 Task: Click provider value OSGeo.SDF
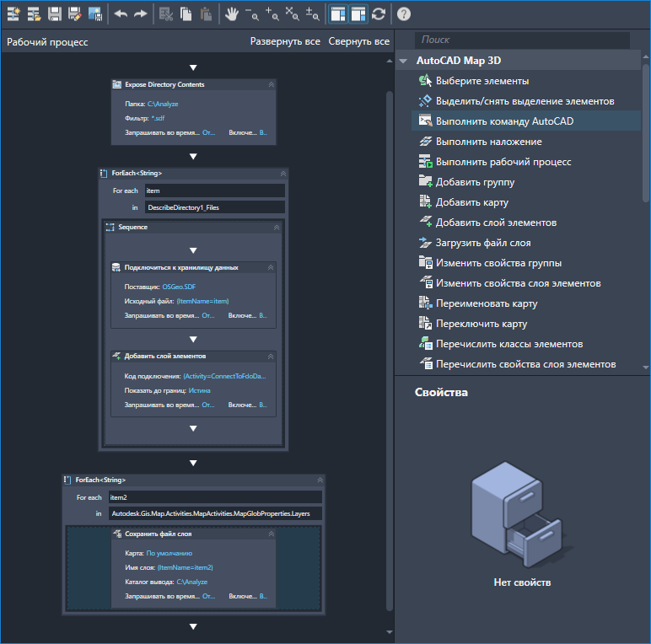[179, 287]
